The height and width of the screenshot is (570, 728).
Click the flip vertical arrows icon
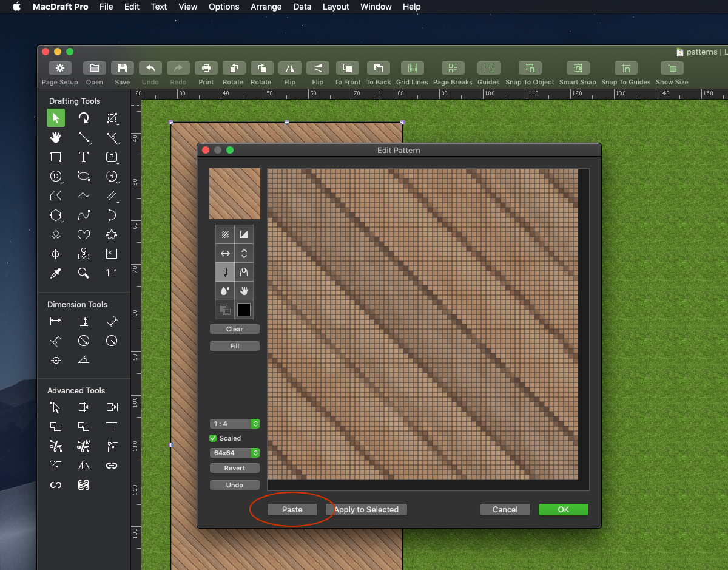[x=244, y=253]
